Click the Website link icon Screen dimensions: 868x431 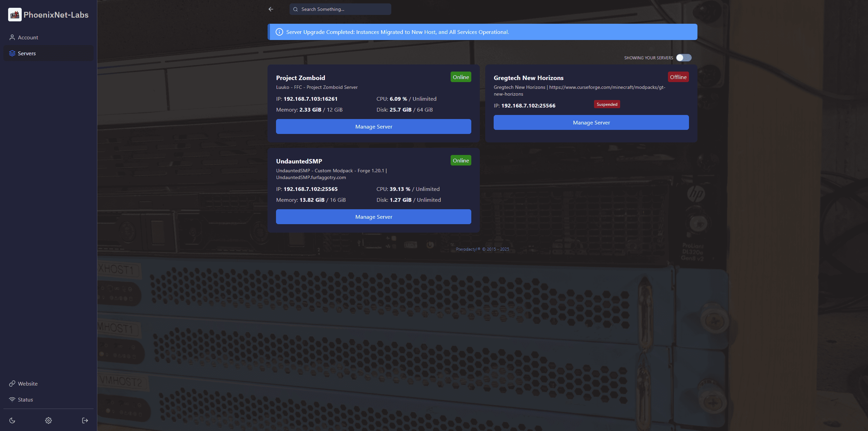(12, 384)
